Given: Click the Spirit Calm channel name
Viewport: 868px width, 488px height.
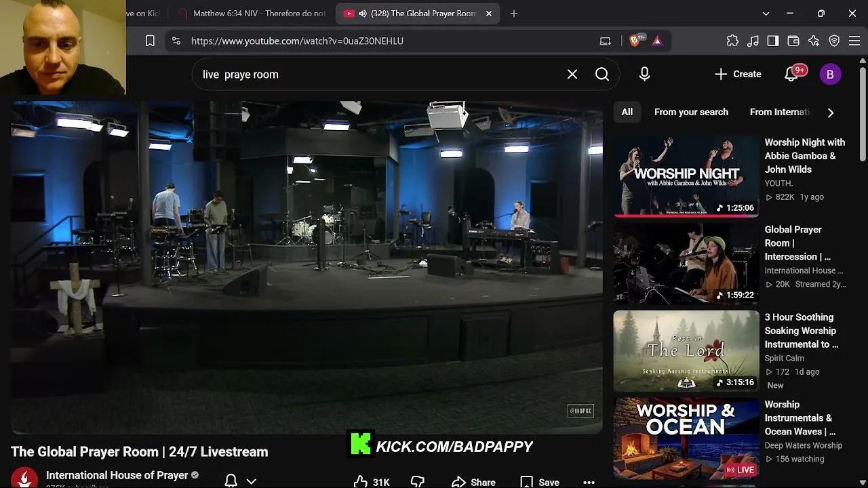Looking at the screenshot, I should 785,358.
